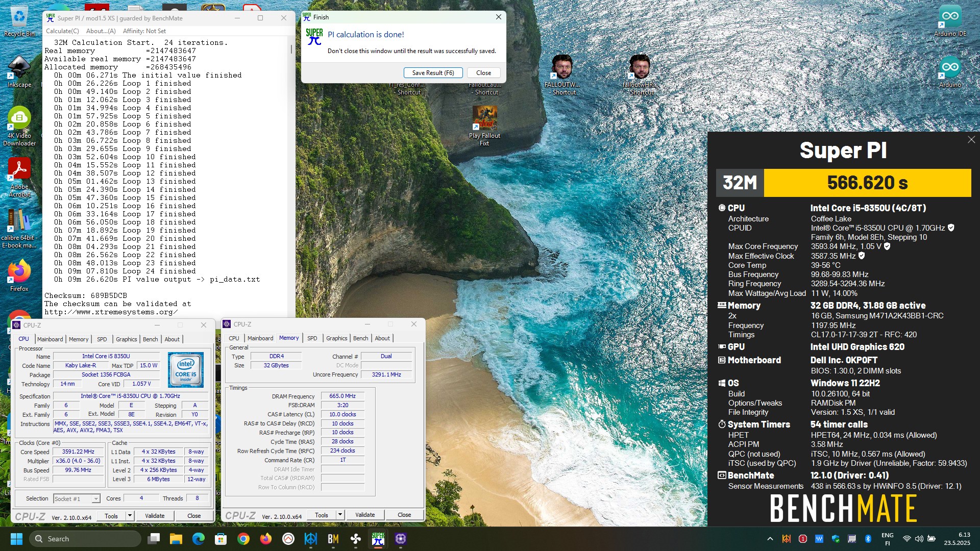This screenshot has height=551, width=980.
Task: Open the Recycle Bin desktop icon
Action: [x=19, y=20]
